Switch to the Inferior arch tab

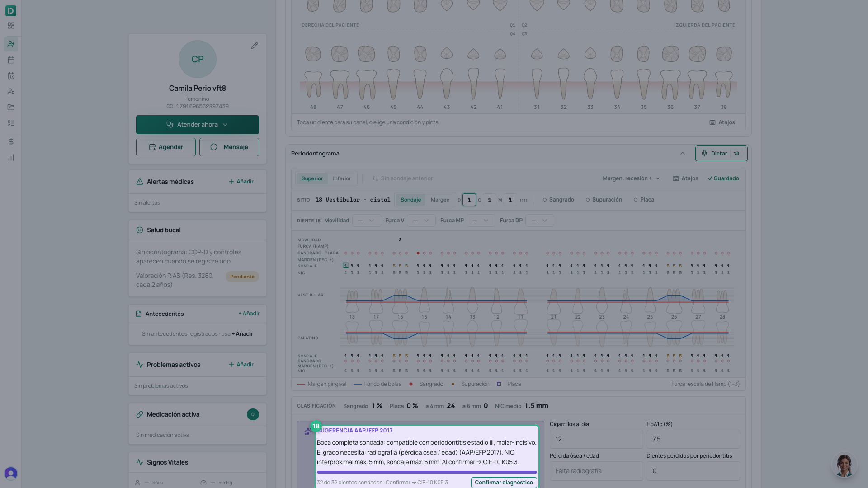342,178
